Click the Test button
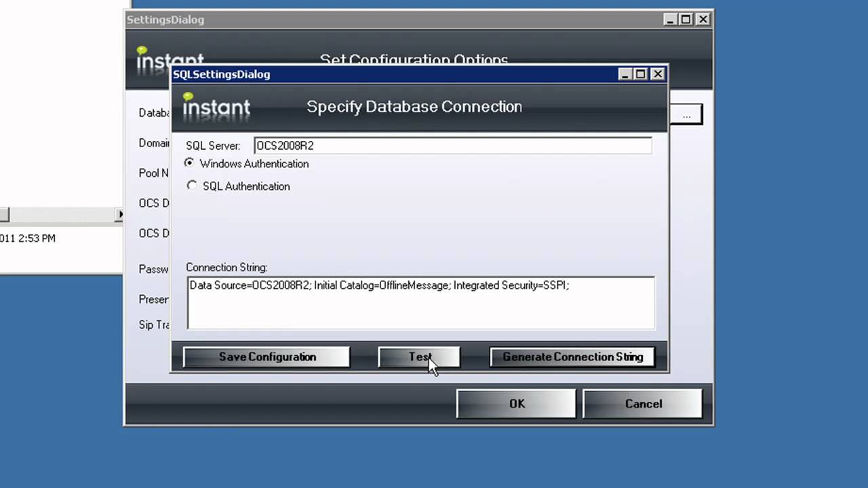The width and height of the screenshot is (868, 488). pyautogui.click(x=419, y=357)
